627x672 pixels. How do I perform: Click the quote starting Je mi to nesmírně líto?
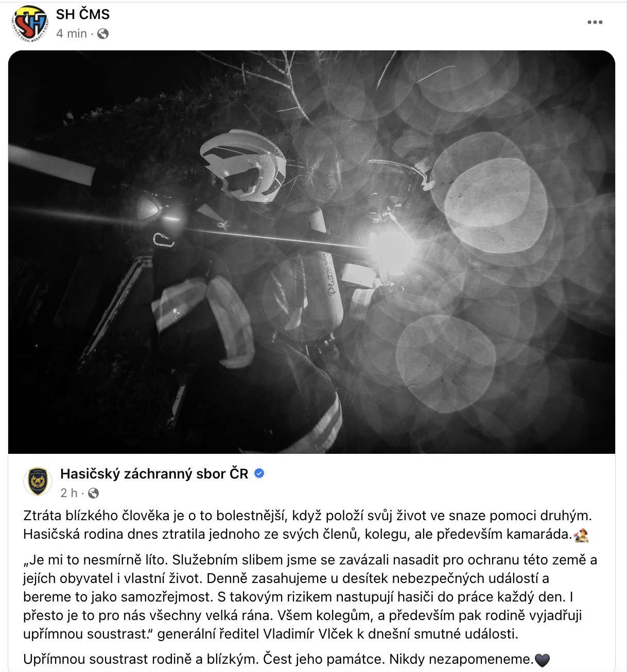pos(310,596)
